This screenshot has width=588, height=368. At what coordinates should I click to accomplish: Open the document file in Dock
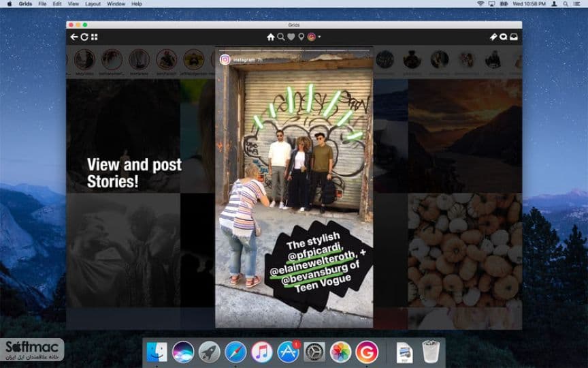pos(405,352)
